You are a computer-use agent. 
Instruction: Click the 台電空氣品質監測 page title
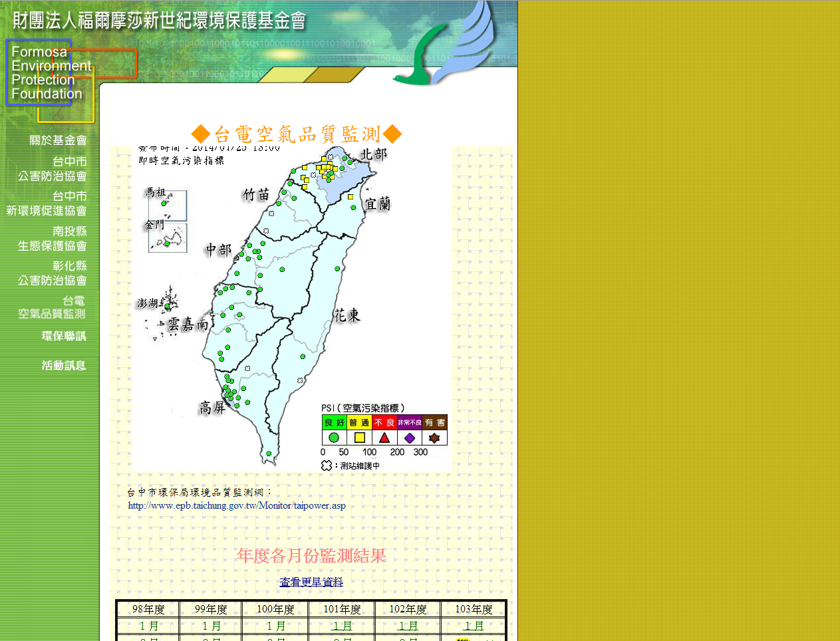tap(297, 134)
